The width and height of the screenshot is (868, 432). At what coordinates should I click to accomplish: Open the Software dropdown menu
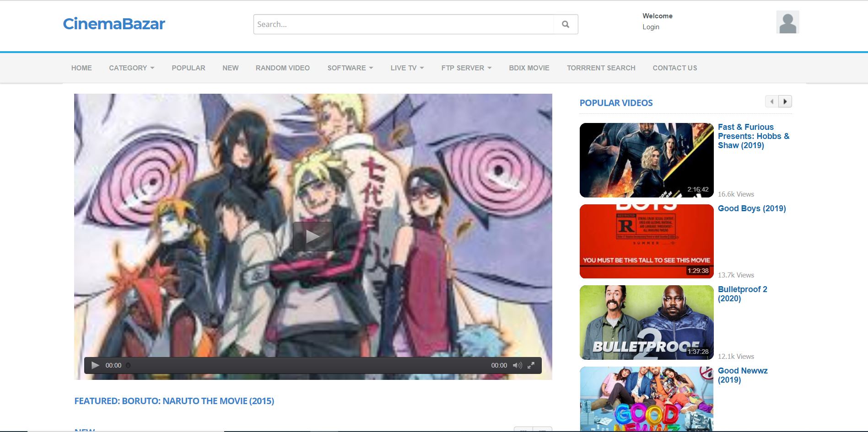350,68
